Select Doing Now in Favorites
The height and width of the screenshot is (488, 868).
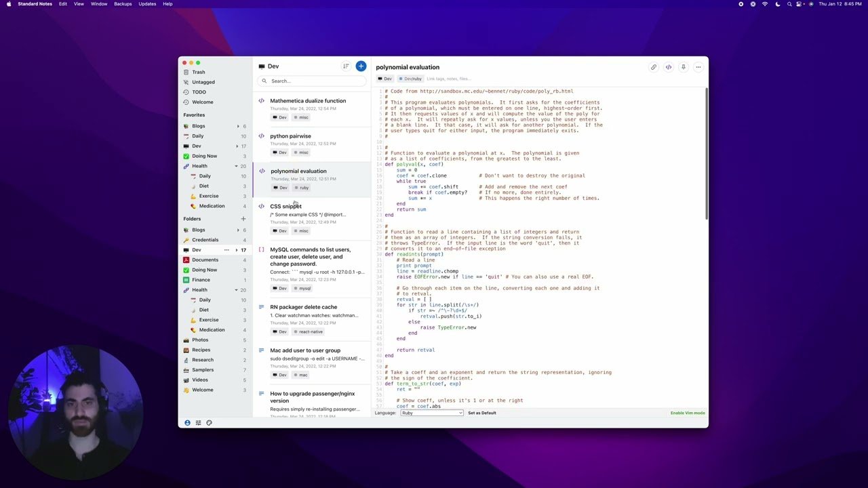pos(215,156)
